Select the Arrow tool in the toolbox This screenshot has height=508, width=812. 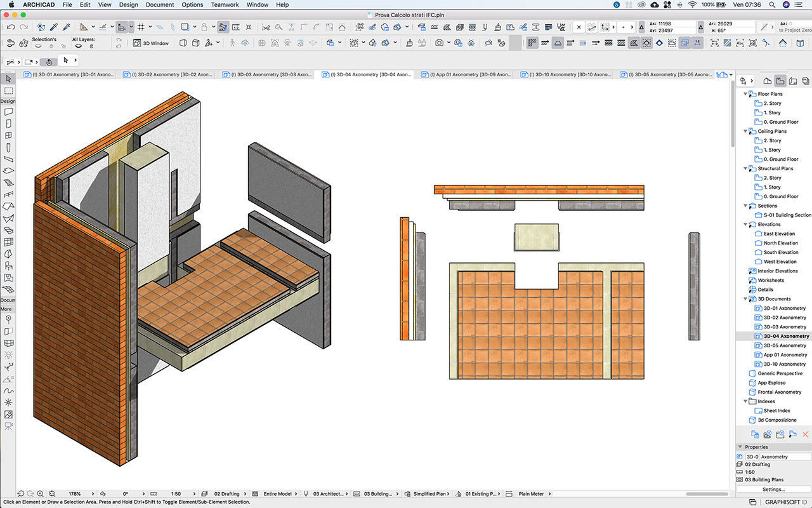[8, 78]
